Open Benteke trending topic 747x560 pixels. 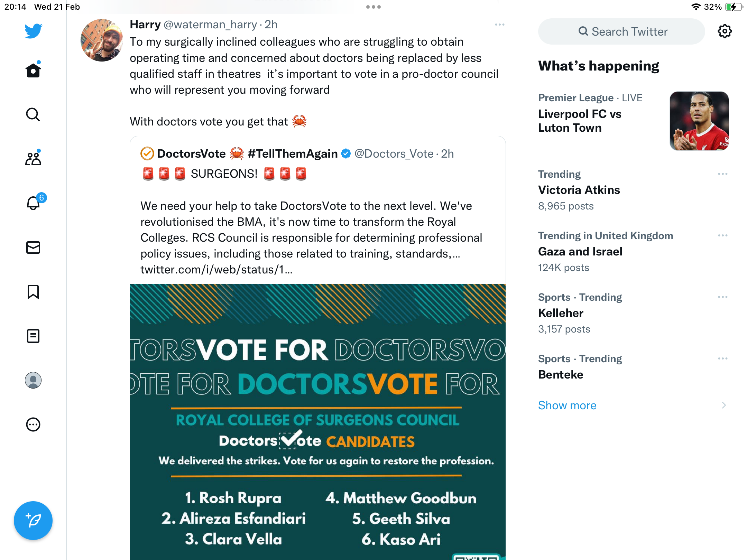tap(633, 367)
